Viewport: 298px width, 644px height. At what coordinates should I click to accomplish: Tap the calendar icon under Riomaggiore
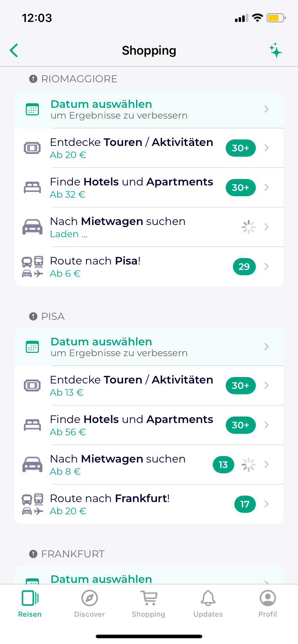32,109
